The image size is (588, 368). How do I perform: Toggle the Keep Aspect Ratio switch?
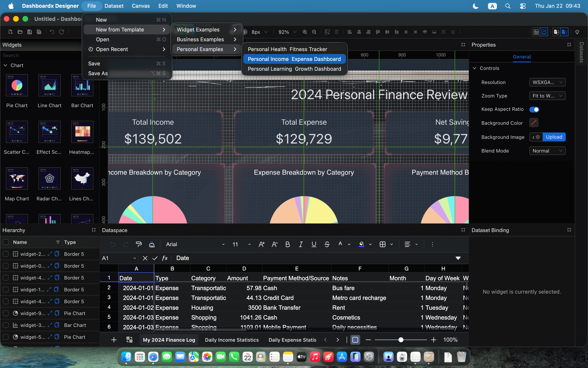pyautogui.click(x=534, y=110)
